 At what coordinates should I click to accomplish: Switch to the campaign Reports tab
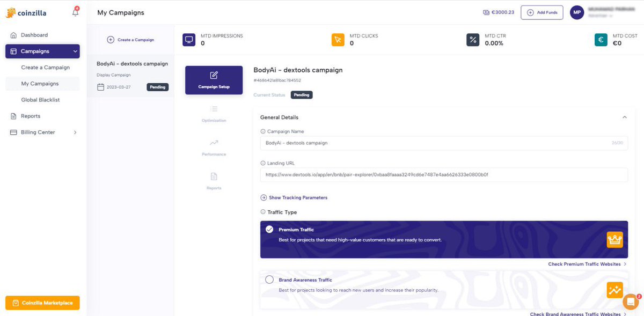214,181
